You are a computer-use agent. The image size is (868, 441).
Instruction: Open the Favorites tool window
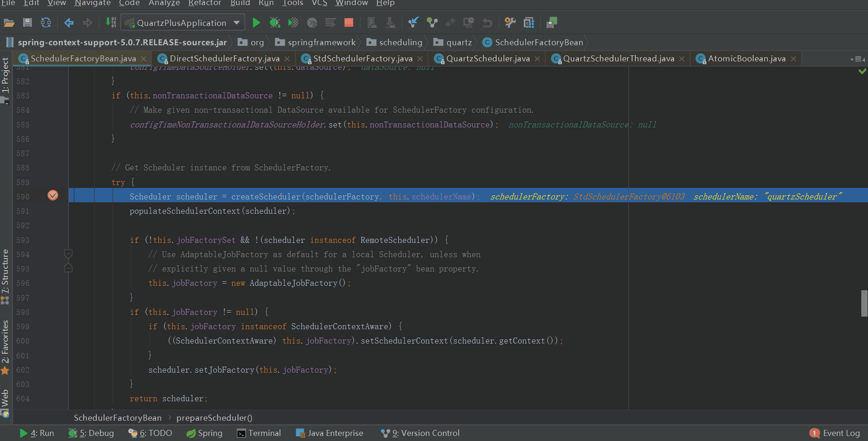[5, 347]
